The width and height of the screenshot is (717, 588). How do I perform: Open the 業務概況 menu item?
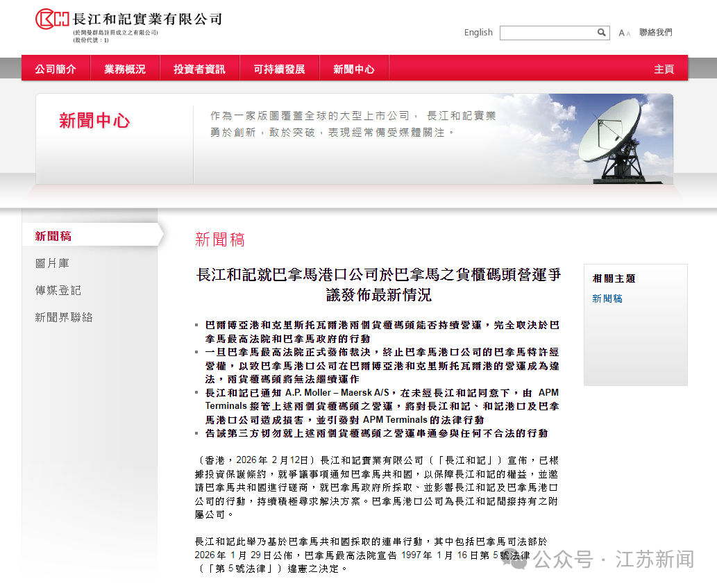[x=124, y=68]
